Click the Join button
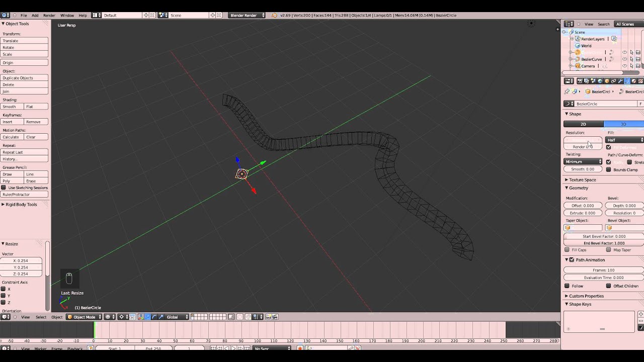Viewport: 644px width, 362px height. [25, 92]
